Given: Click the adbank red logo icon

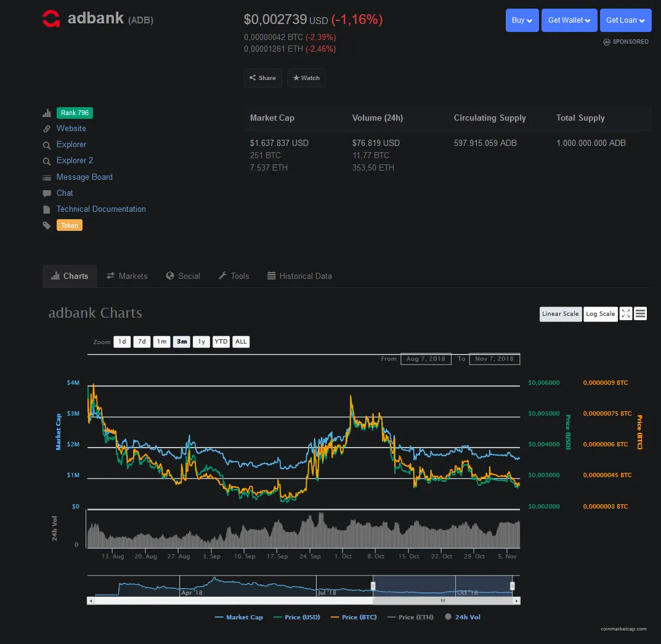Looking at the screenshot, I should pos(51,18).
